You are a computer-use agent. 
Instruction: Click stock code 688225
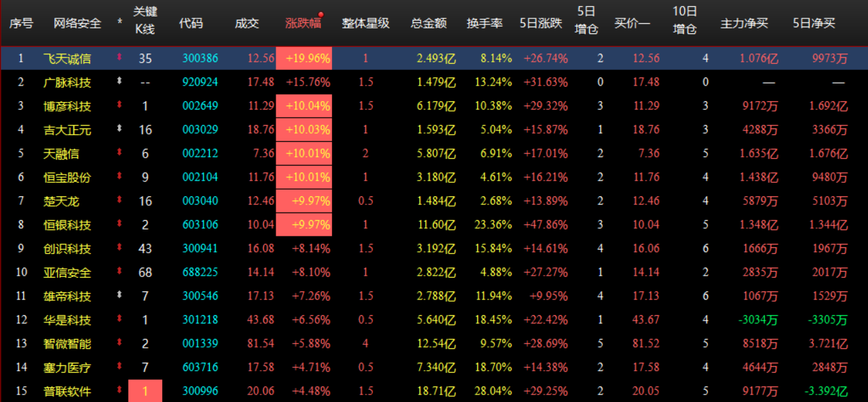coord(200,272)
